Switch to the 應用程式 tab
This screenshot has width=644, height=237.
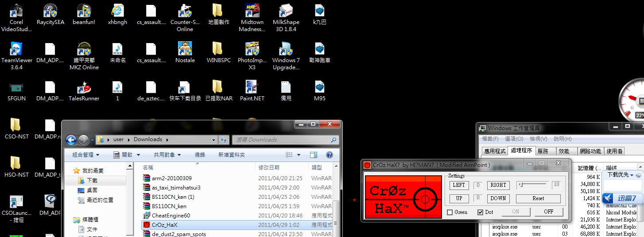[495, 151]
